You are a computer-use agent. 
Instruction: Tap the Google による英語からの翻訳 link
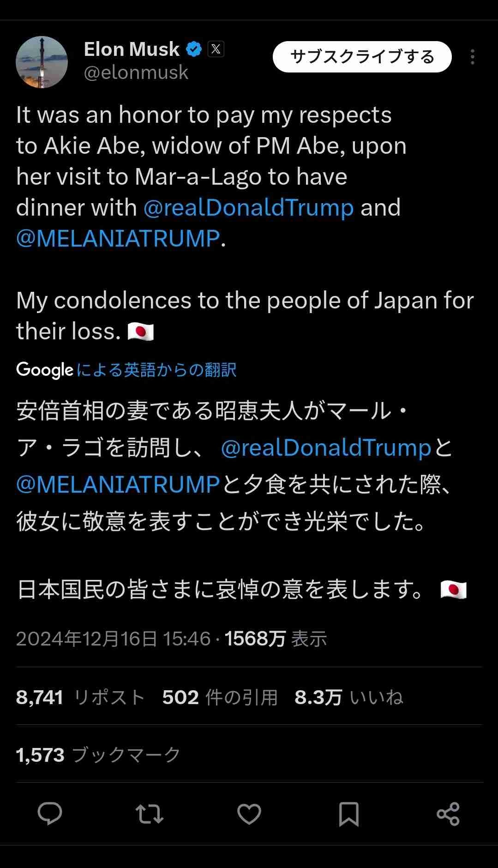(x=156, y=370)
